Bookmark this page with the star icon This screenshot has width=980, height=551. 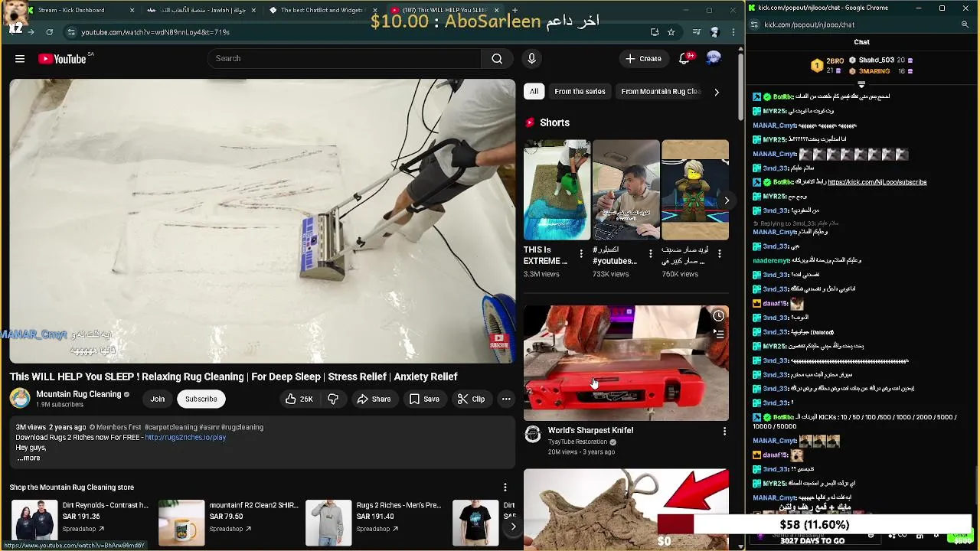point(671,32)
